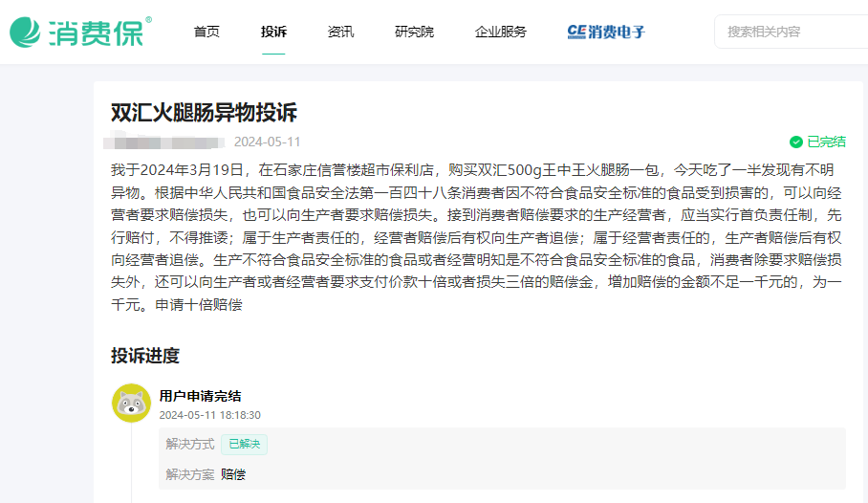Click the 解决方式 label

click(190, 445)
